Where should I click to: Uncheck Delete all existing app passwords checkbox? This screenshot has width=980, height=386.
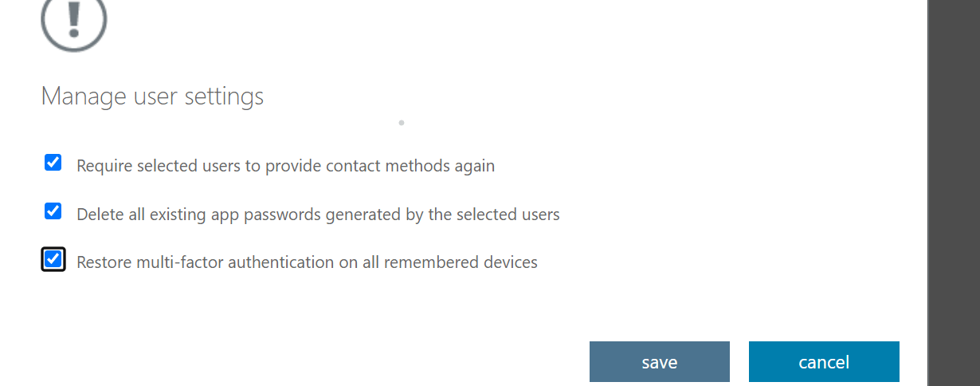[x=53, y=211]
